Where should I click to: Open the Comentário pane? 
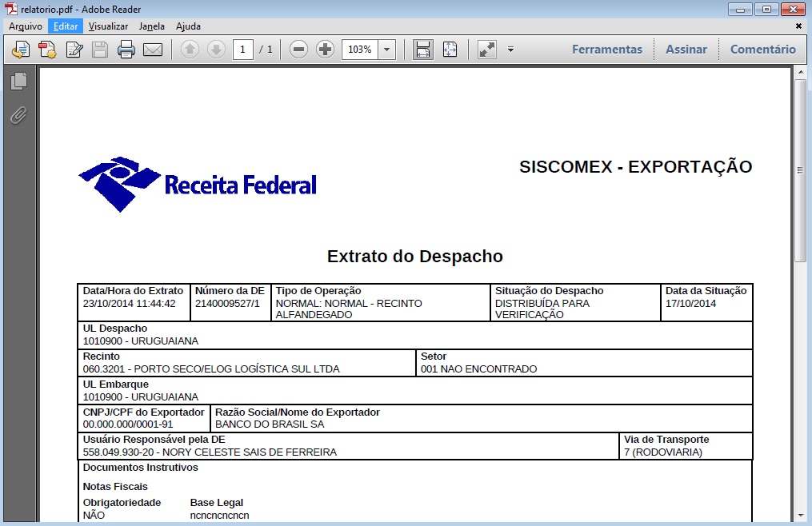(x=763, y=50)
